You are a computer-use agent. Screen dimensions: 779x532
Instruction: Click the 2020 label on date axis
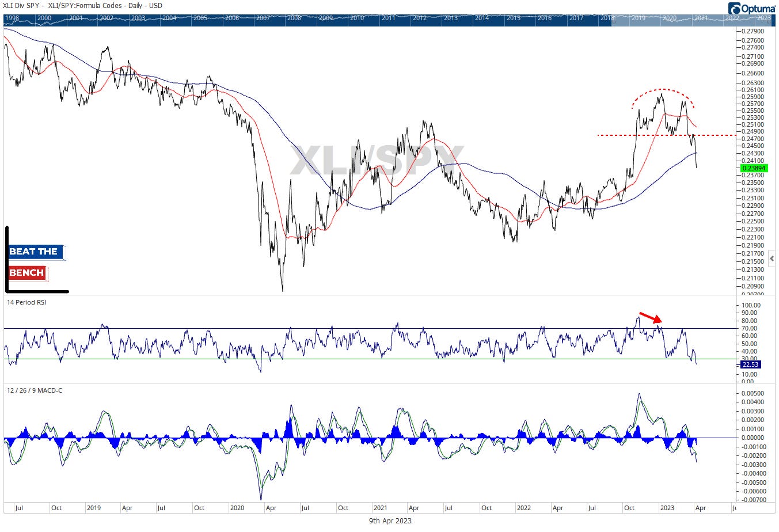237,508
